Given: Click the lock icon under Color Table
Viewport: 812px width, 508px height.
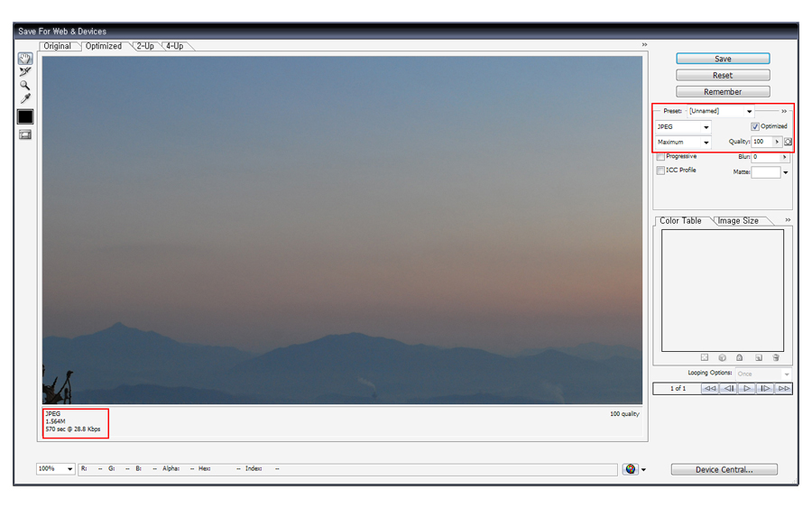Looking at the screenshot, I should click(x=739, y=358).
